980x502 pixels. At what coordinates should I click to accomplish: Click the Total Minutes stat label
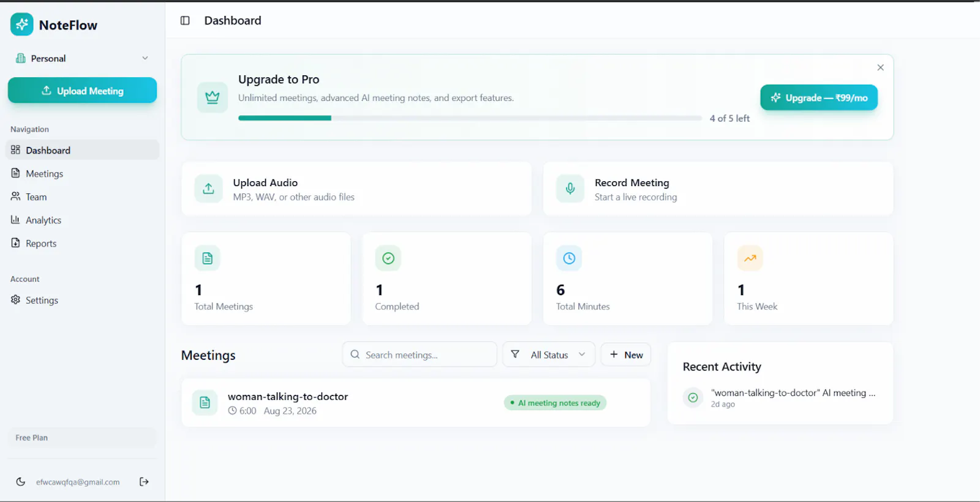tap(583, 306)
